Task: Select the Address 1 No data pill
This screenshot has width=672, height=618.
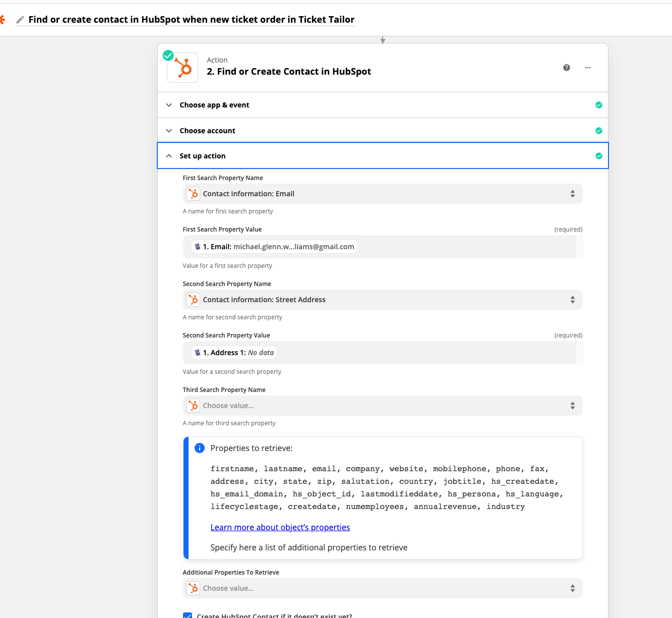Action: click(234, 353)
